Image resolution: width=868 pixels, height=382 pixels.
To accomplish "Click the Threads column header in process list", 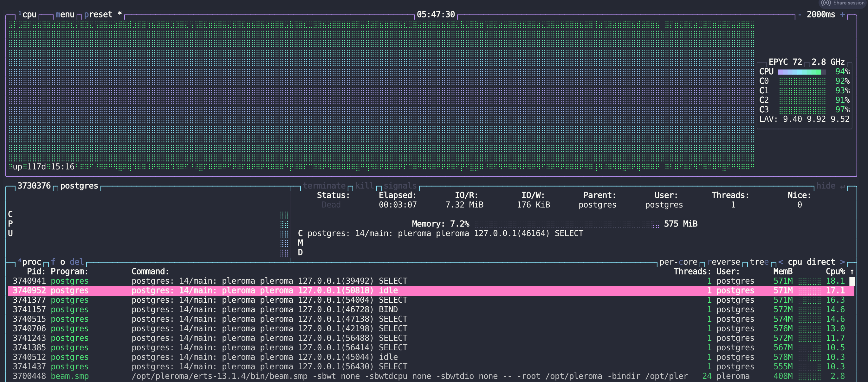I will [692, 271].
